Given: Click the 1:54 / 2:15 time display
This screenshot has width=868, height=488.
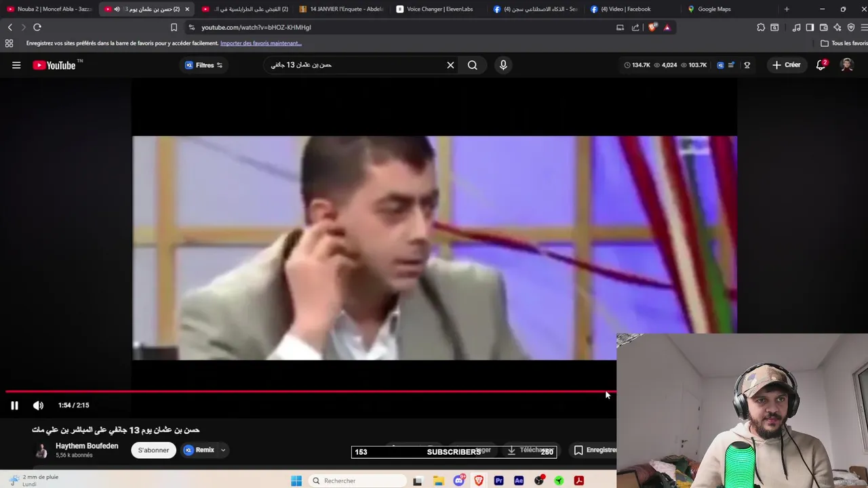Looking at the screenshot, I should click(73, 405).
